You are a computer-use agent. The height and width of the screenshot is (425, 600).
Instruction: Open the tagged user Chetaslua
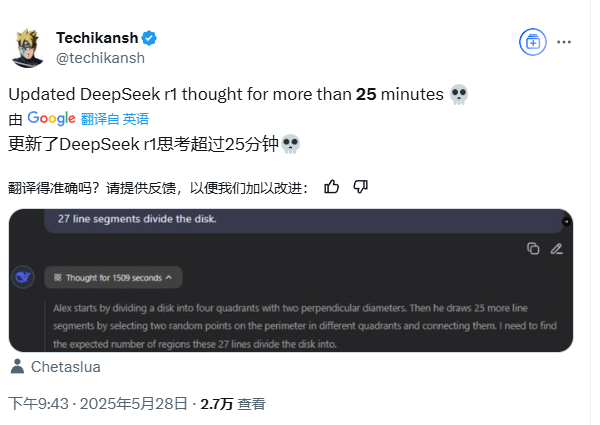pyautogui.click(x=66, y=367)
